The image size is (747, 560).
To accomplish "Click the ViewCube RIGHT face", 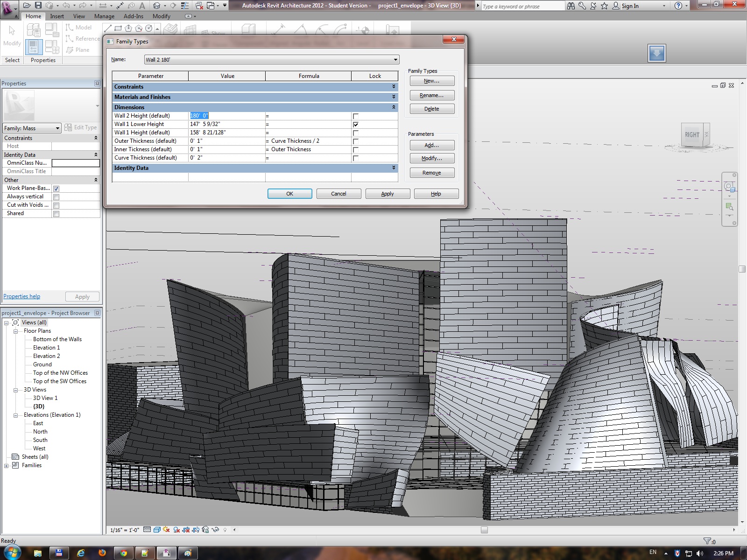I will [692, 135].
